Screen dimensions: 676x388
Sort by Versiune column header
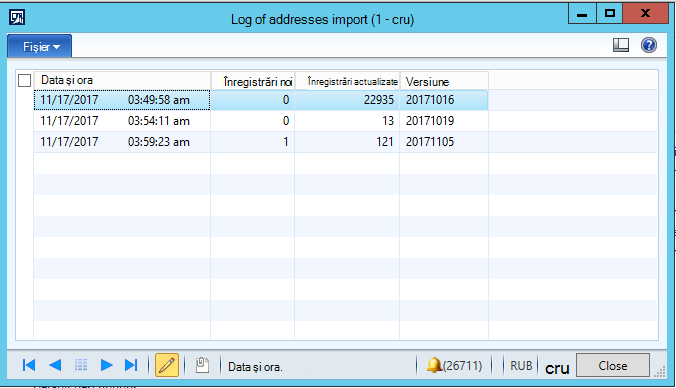click(x=444, y=80)
